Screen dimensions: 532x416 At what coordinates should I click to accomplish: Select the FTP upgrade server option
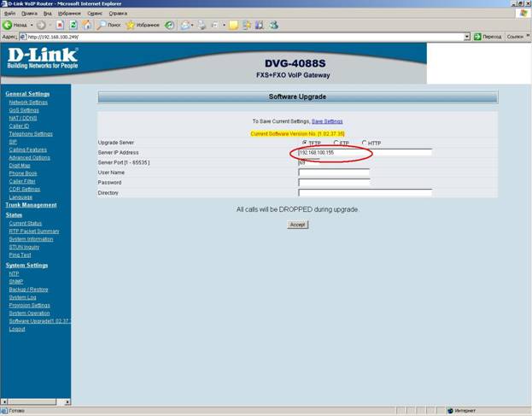click(x=336, y=143)
